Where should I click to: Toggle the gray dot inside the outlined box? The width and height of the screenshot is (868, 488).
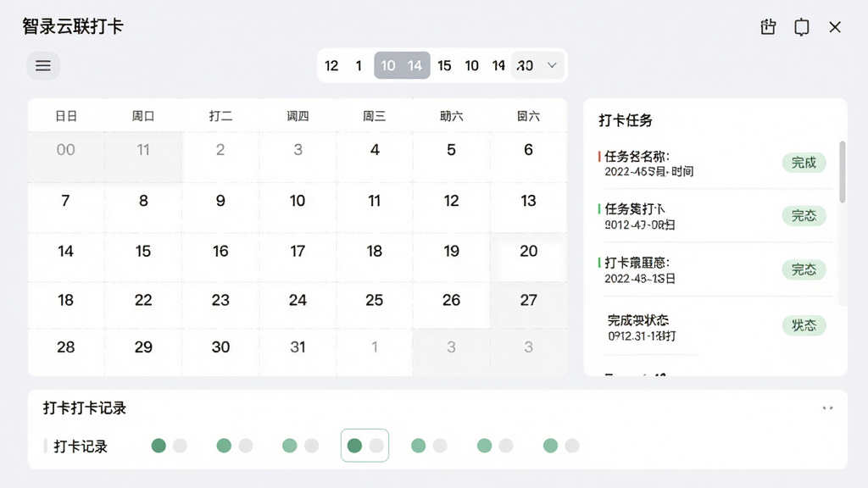pos(376,446)
